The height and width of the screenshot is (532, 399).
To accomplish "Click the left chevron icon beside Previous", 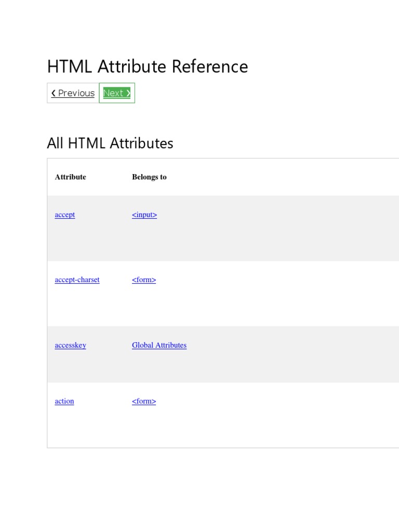I will 54,94.
